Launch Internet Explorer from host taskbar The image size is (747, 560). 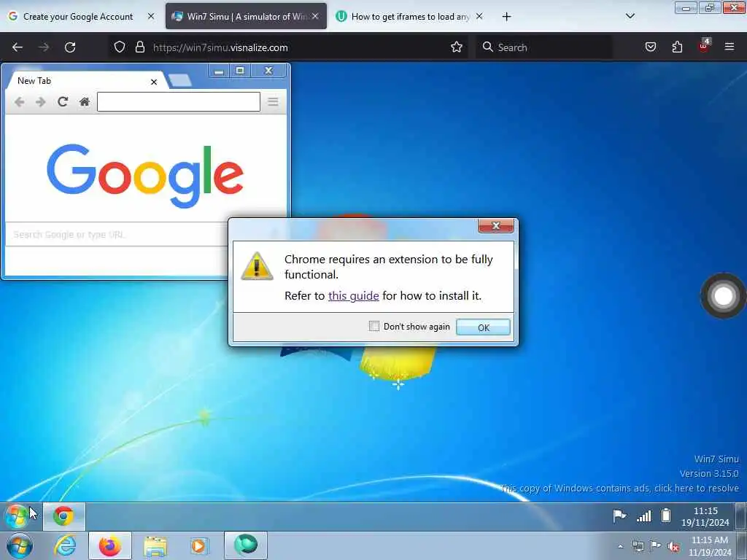65,545
